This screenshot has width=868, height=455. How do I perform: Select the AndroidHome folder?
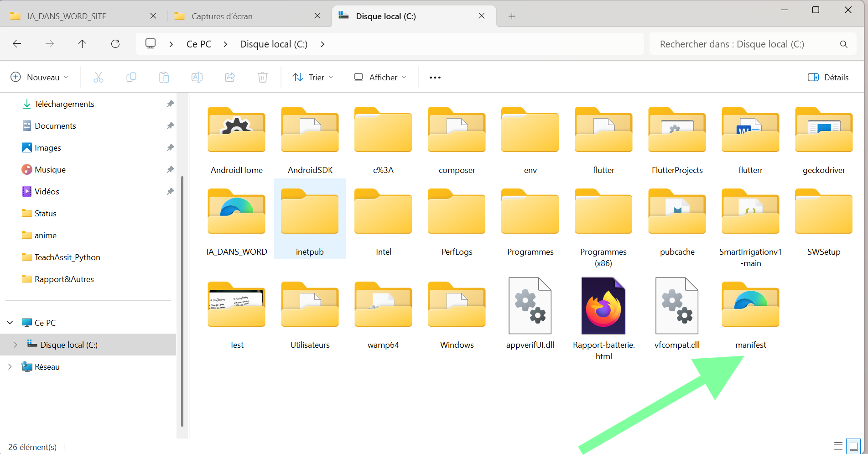tap(237, 141)
